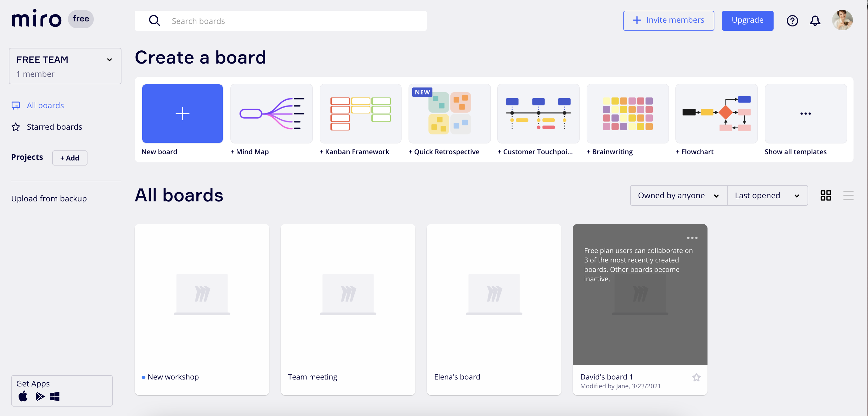Viewport: 868px width, 416px height.
Task: Click the Windows app download icon
Action: pos(55,396)
